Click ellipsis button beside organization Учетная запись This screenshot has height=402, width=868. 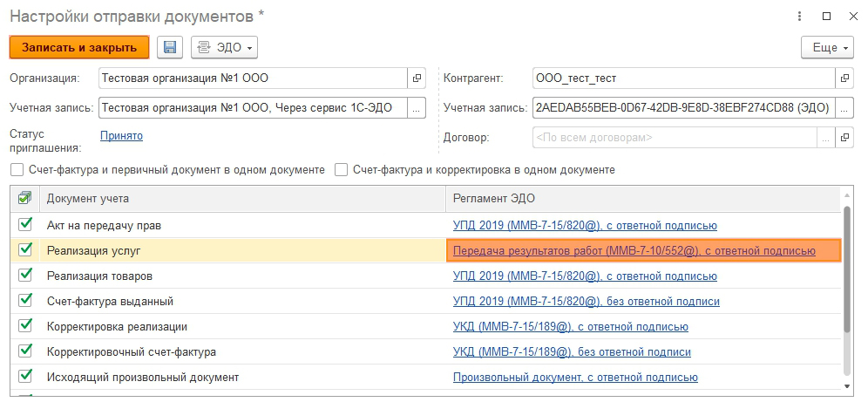(x=417, y=108)
